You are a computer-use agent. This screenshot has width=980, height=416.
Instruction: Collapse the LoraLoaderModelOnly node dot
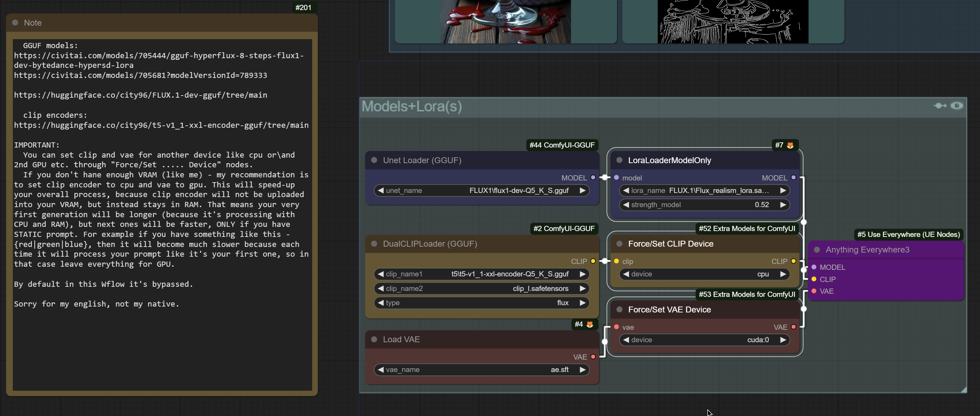pyautogui.click(x=619, y=160)
